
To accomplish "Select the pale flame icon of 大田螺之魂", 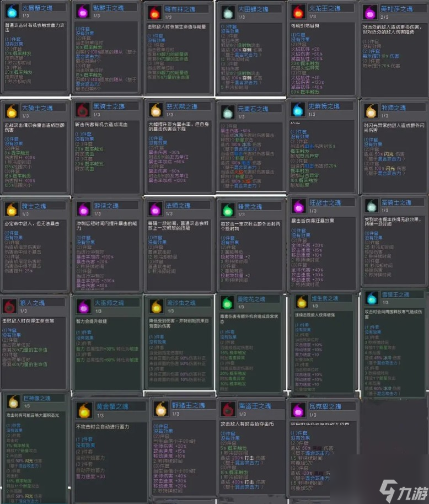I will pos(228,13).
